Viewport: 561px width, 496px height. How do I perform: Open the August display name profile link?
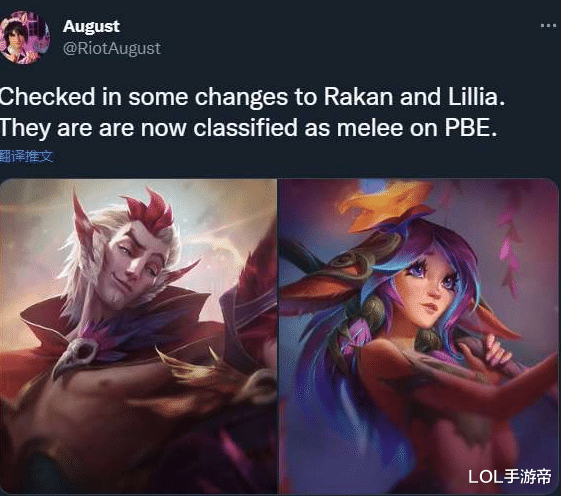91,26
